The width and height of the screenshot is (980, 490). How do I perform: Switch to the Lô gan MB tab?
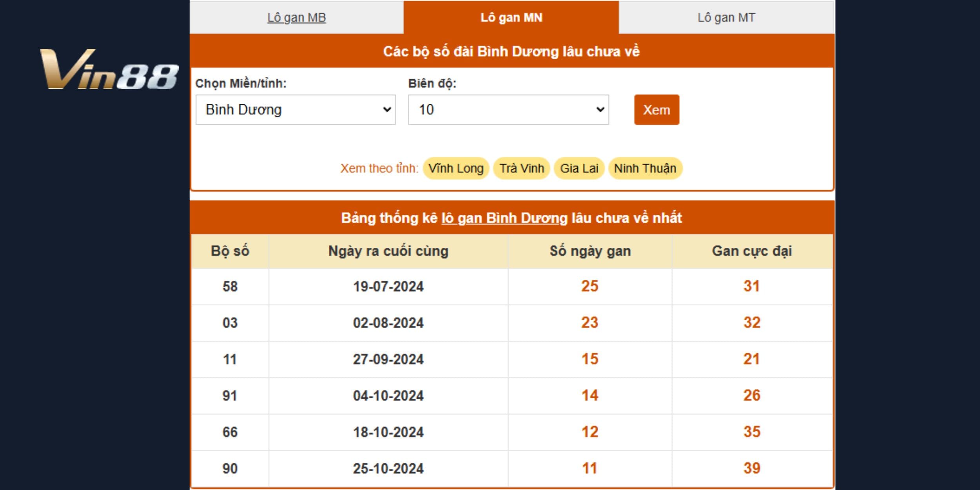coord(296,18)
